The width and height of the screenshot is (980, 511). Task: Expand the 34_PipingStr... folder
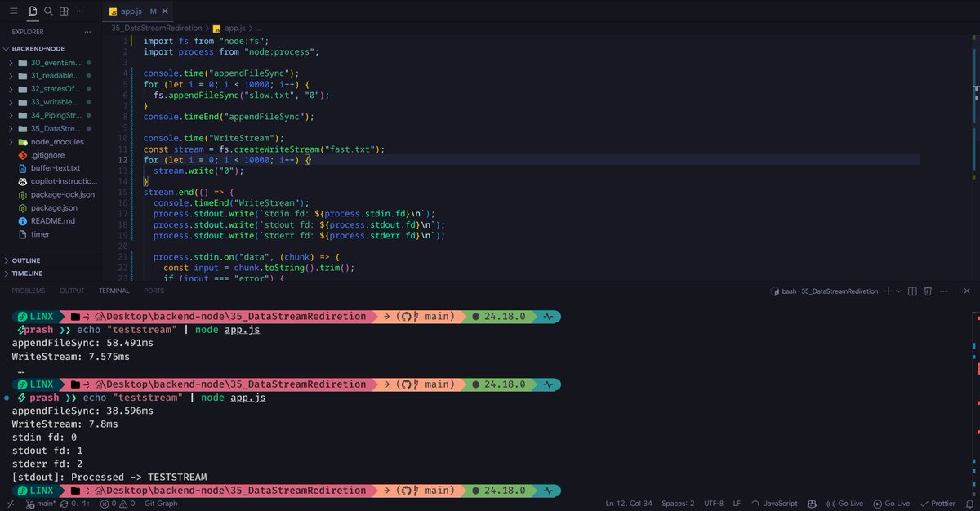(54, 115)
